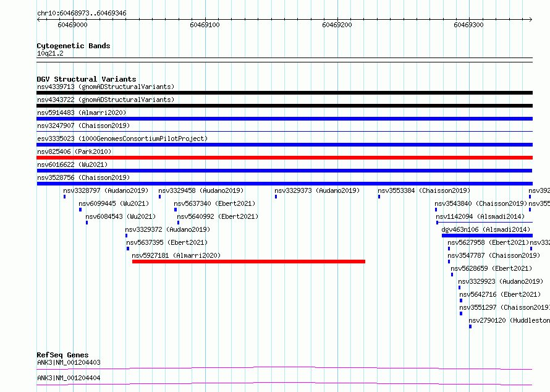The image size is (550, 392).
Task: Click nsv1142094 (Alsmadi2014) label
Action: [x=480, y=216]
